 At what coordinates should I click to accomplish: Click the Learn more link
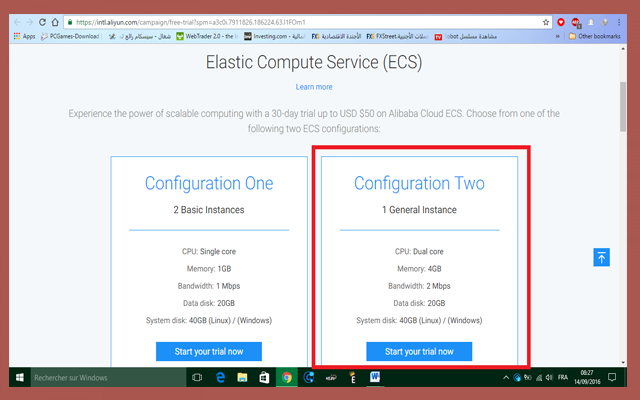pos(314,87)
